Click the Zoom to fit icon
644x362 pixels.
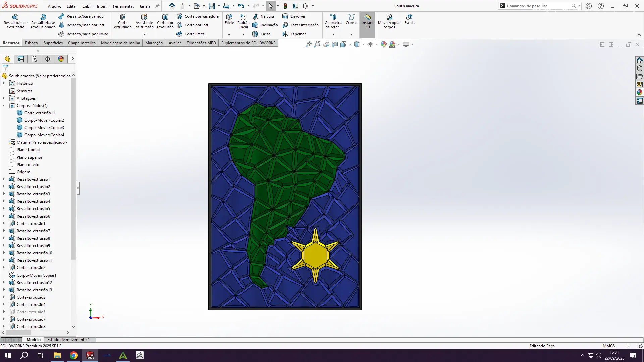pyautogui.click(x=308, y=44)
